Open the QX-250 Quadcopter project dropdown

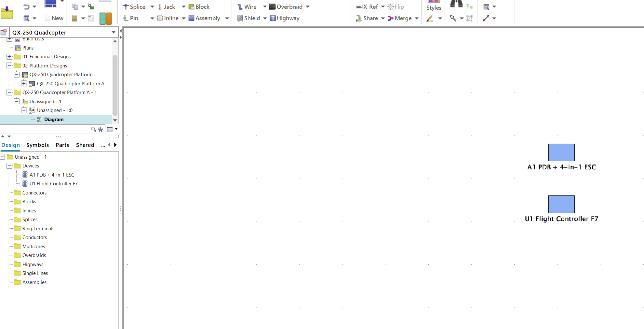coord(114,32)
